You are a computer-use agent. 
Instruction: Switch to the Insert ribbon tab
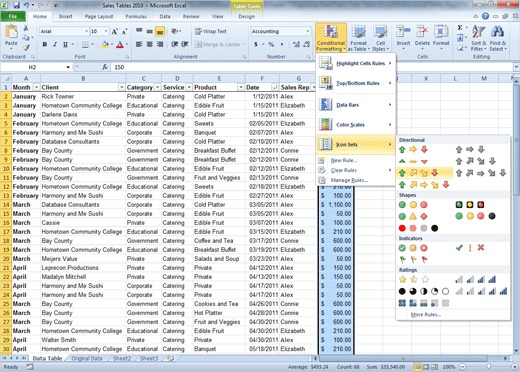coord(65,16)
